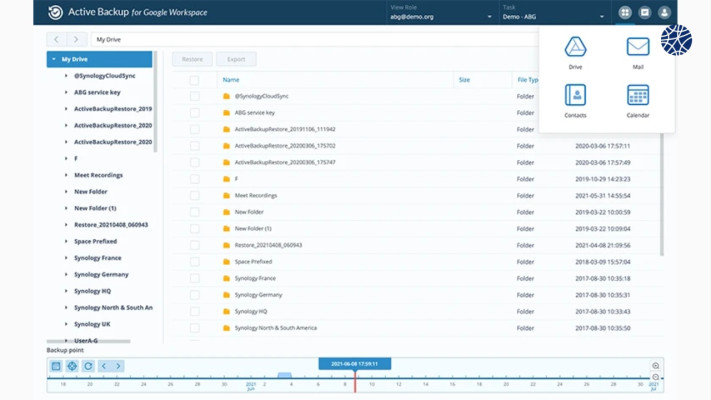Go to previous backup point arrow
The width and height of the screenshot is (711, 400).
tap(104, 366)
